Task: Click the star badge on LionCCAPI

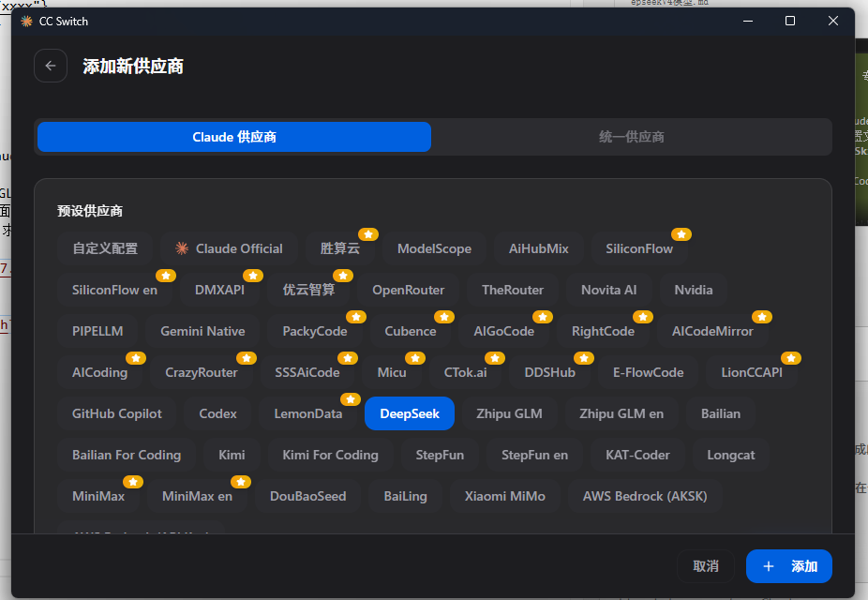Action: coord(791,358)
